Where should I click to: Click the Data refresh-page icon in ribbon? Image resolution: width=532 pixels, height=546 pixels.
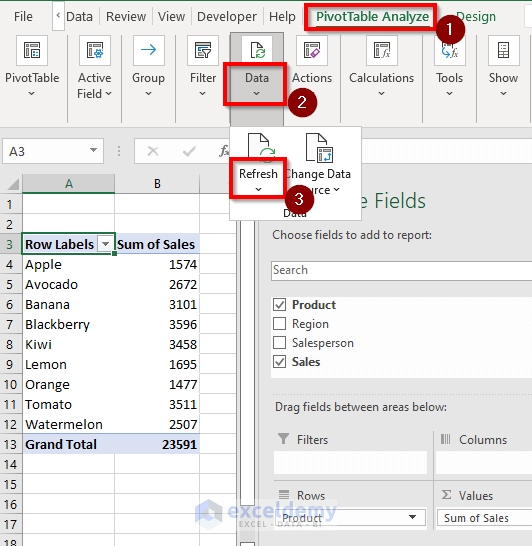point(257,50)
